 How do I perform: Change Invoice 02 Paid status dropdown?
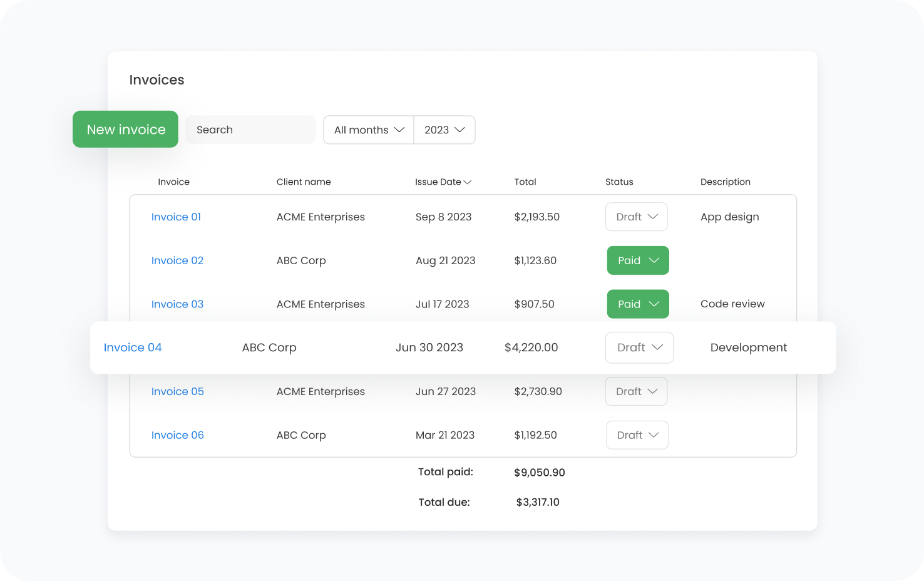(638, 260)
